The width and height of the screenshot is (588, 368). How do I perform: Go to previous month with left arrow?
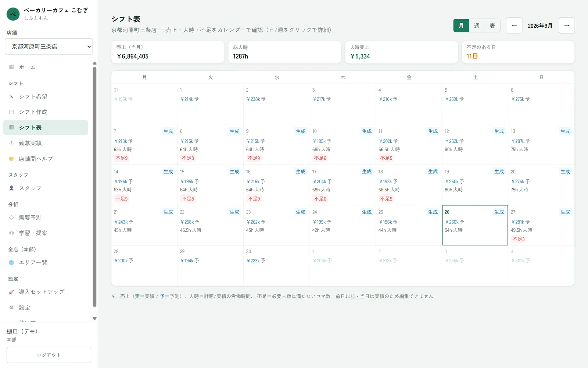coord(514,26)
